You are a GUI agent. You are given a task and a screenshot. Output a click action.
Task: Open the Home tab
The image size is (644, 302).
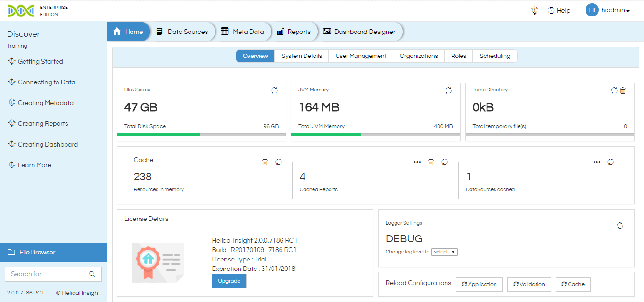point(129,32)
